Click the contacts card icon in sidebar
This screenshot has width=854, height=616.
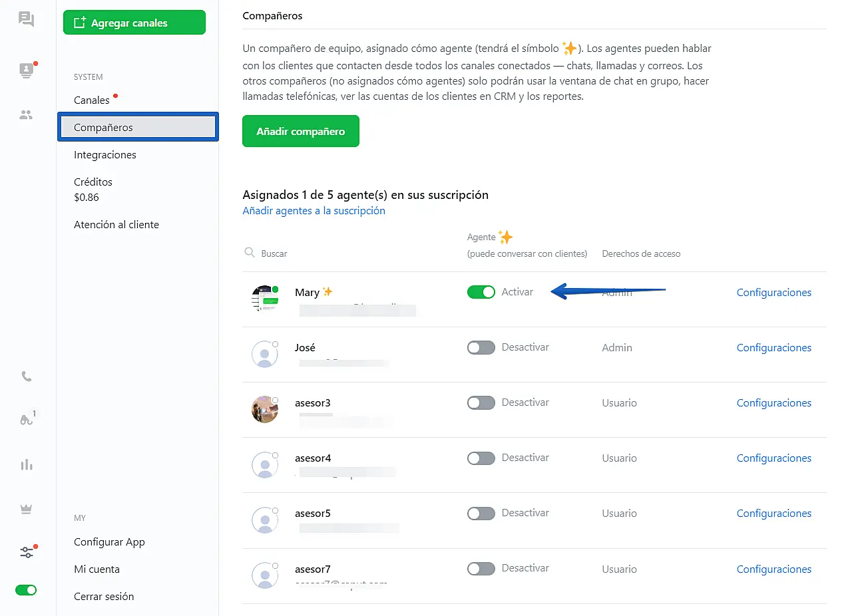click(27, 70)
